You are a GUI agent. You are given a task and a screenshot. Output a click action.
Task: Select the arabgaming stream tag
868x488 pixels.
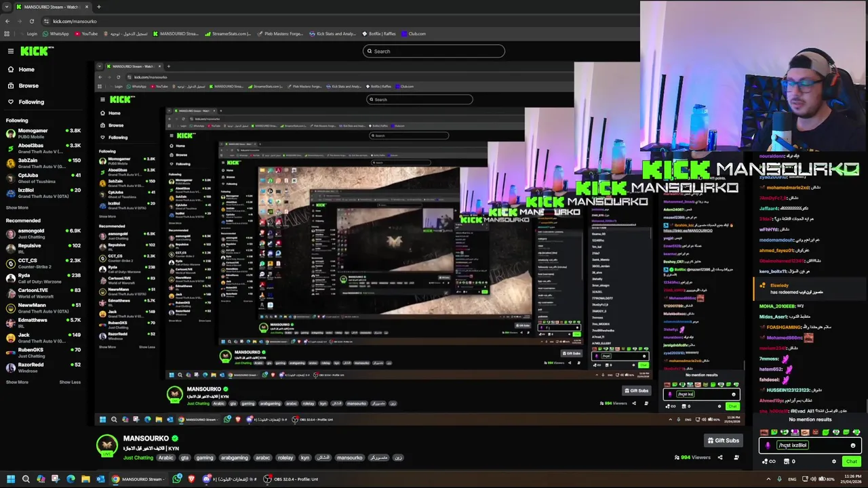pos(235,457)
